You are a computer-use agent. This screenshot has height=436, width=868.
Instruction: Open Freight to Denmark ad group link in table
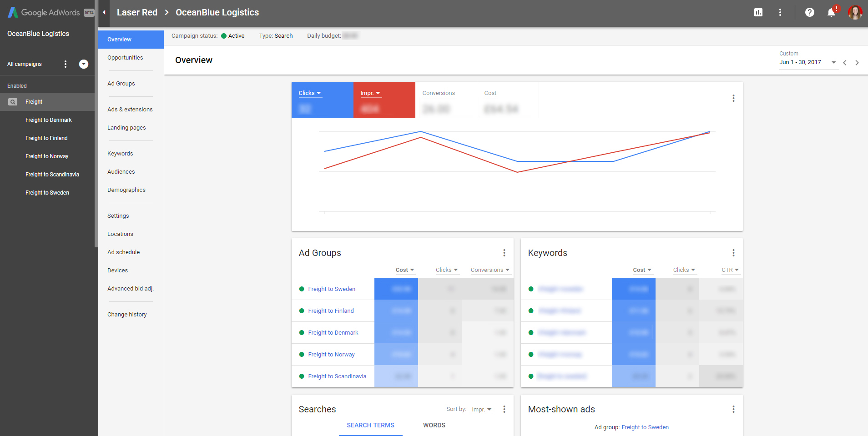click(x=333, y=333)
